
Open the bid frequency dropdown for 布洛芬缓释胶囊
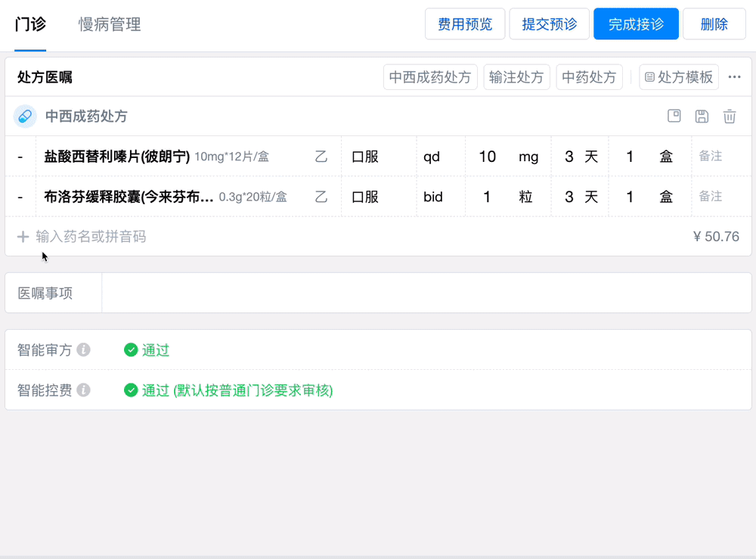(440, 197)
